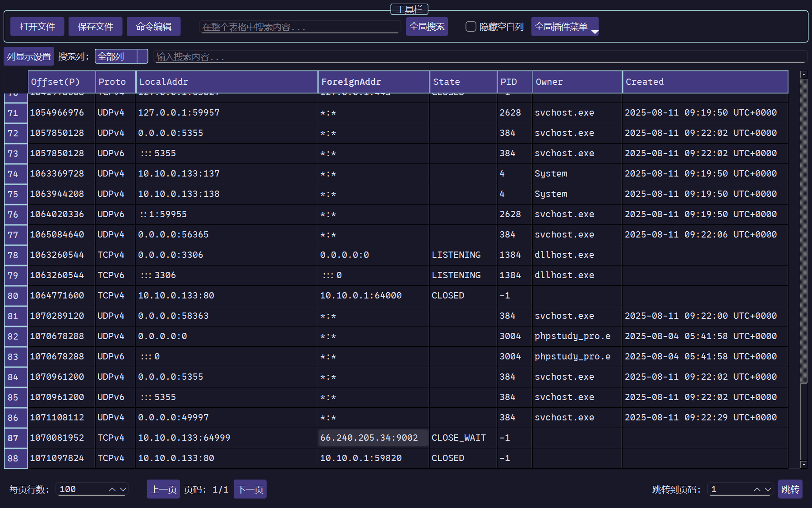Sort by the ForeignAddr column header

click(373, 82)
